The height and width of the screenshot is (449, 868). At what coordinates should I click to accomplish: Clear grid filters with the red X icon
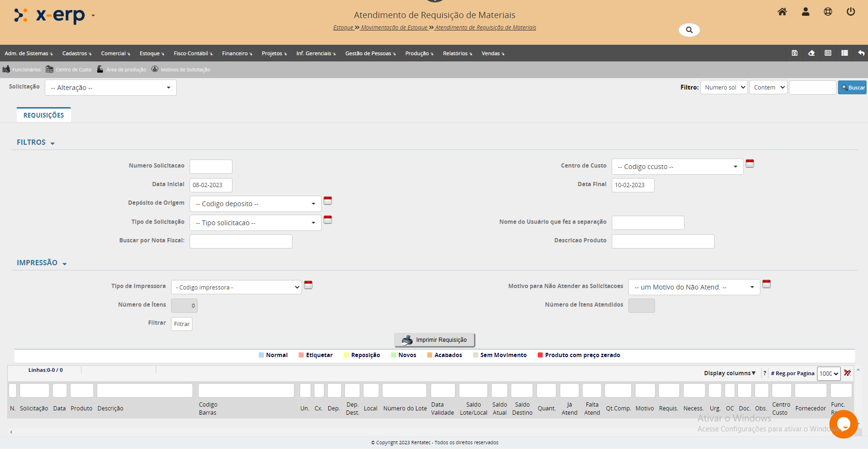[x=847, y=373]
